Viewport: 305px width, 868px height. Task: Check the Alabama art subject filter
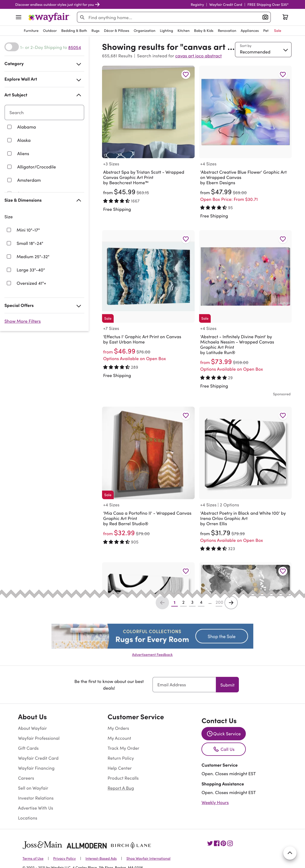(x=9, y=127)
